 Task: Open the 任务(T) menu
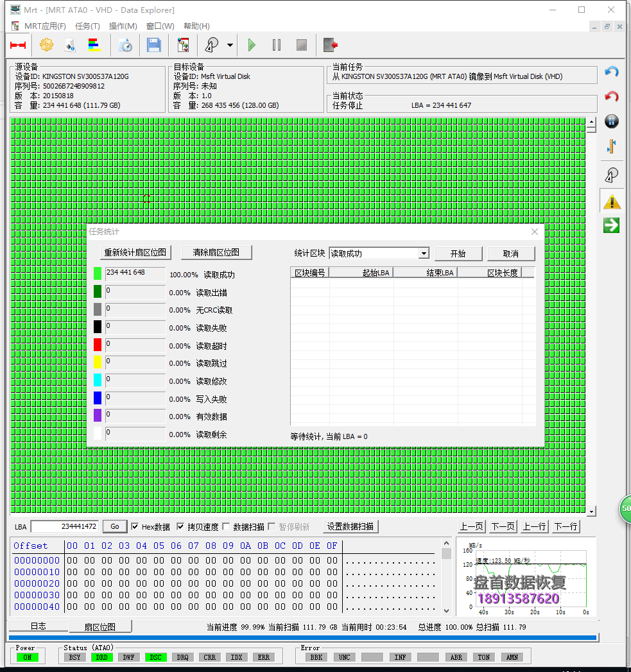(x=87, y=26)
